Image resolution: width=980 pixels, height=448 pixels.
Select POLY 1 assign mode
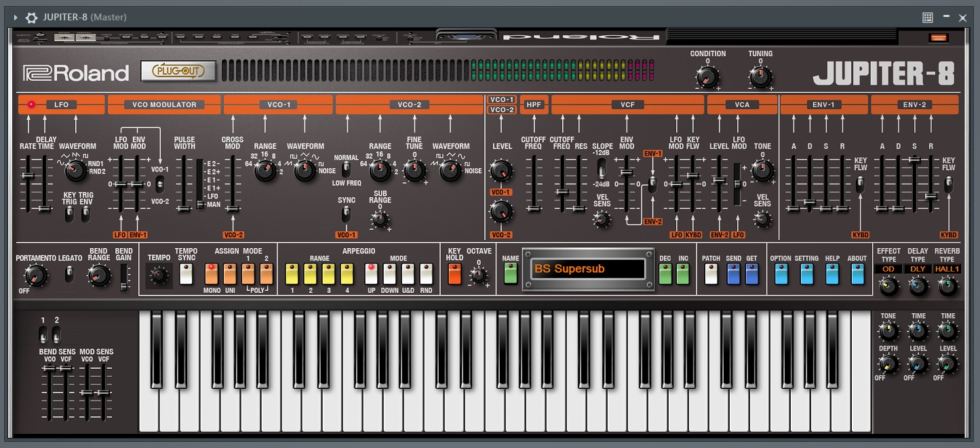click(248, 274)
